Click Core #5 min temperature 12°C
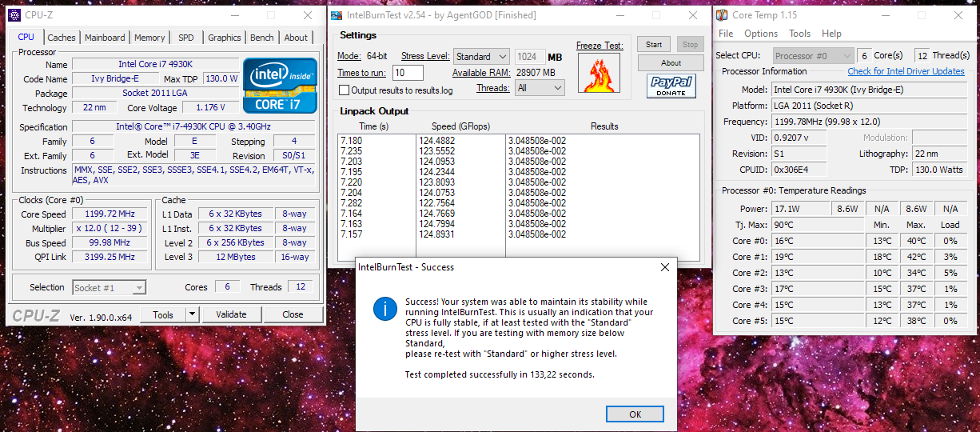 point(882,321)
